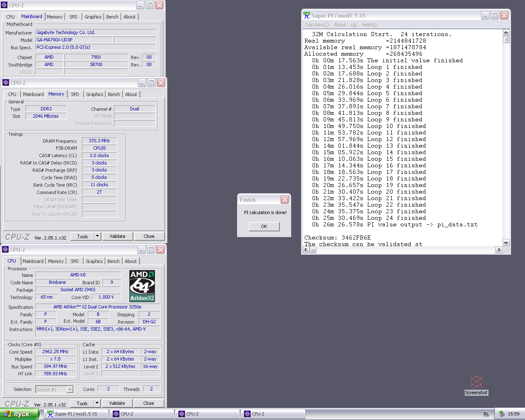This screenshot has height=420, width=525.
Task: Click Validate in memory CPU-Z window
Action: 117,237
